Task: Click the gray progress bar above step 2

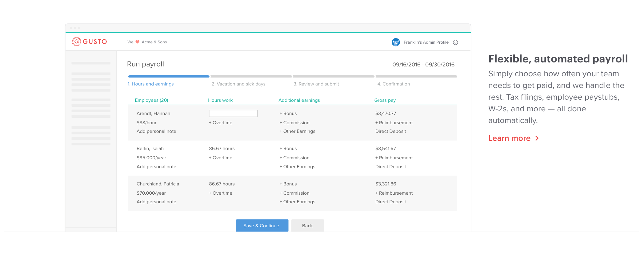Action: (251, 76)
